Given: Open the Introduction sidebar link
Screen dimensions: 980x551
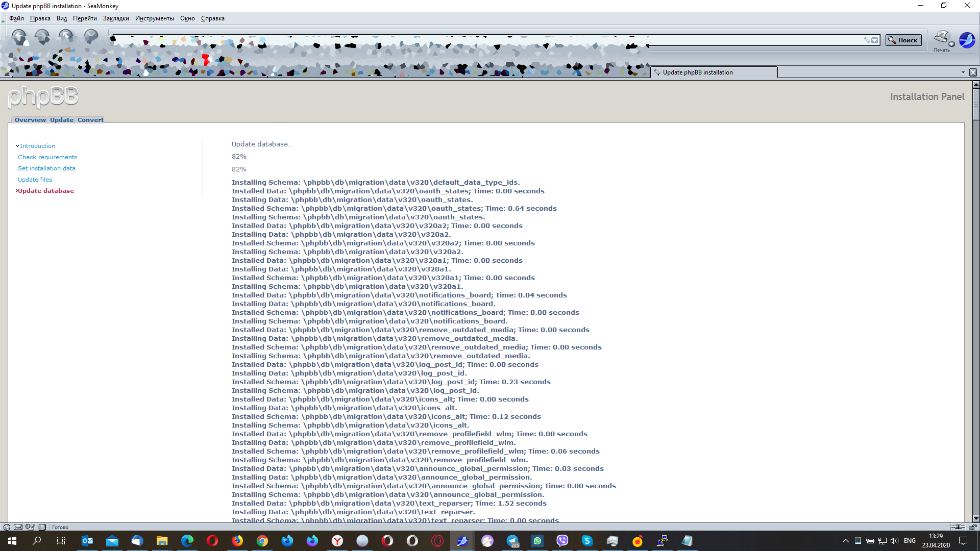Looking at the screenshot, I should click(37, 146).
